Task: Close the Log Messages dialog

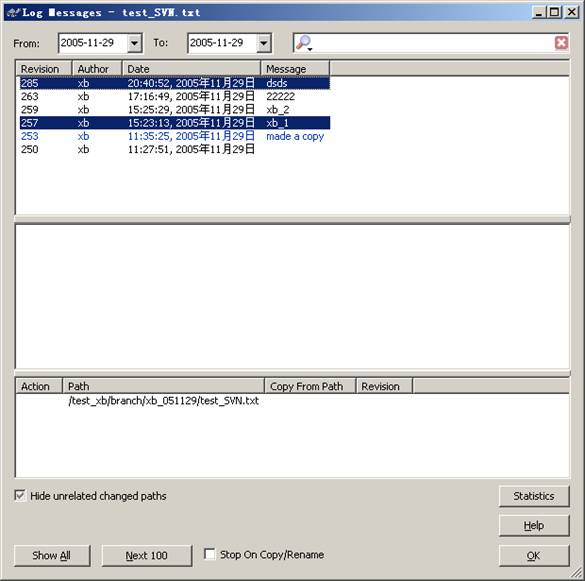Action: (x=572, y=12)
